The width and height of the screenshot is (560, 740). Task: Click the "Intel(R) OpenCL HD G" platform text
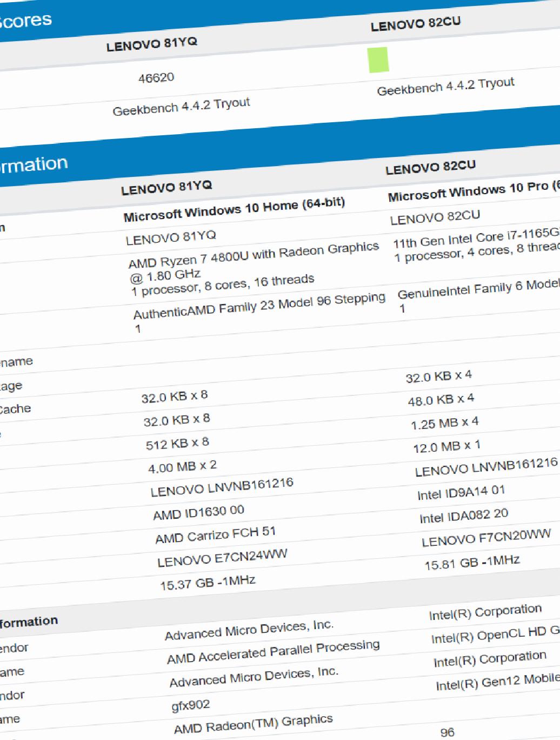(x=496, y=635)
